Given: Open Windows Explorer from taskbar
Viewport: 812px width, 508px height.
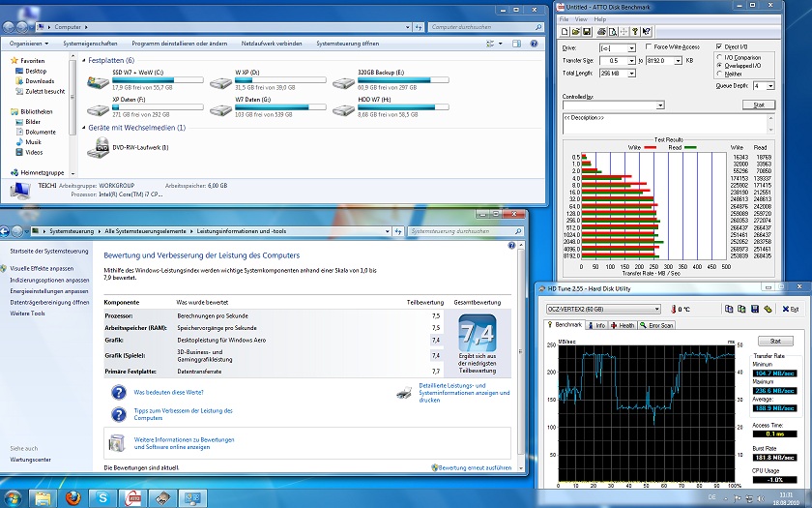Looking at the screenshot, I should [43, 498].
